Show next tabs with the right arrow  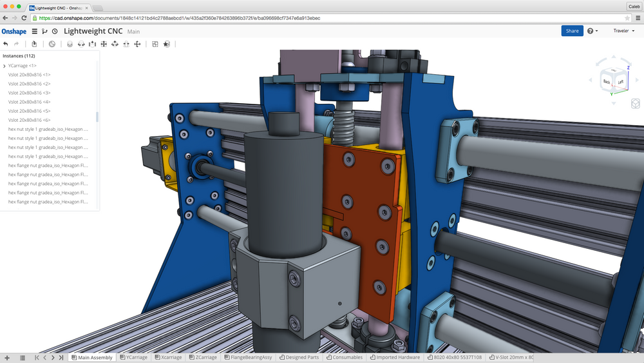[x=53, y=358]
